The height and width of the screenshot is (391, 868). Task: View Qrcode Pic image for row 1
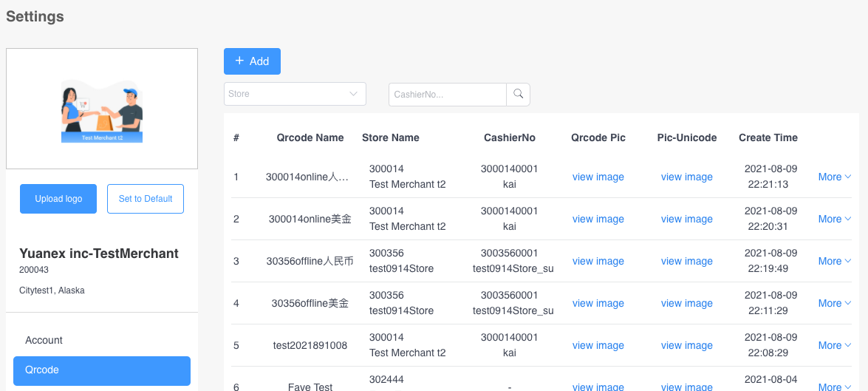[x=598, y=177]
